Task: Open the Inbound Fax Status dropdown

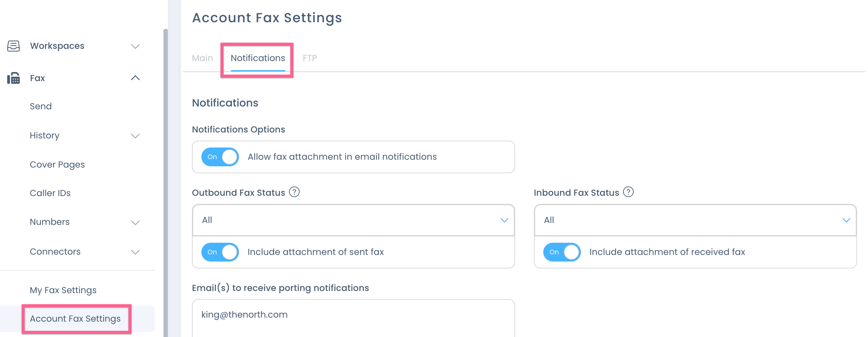Action: tap(695, 220)
